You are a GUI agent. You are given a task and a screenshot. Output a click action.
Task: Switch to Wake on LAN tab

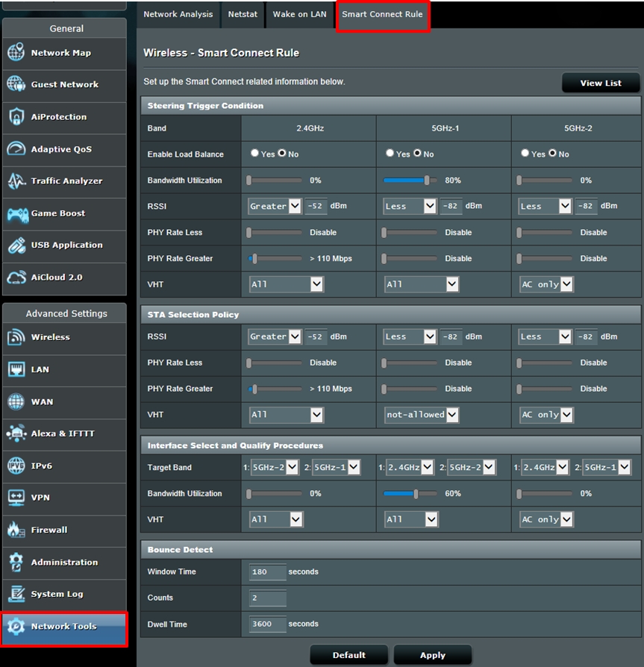(299, 14)
